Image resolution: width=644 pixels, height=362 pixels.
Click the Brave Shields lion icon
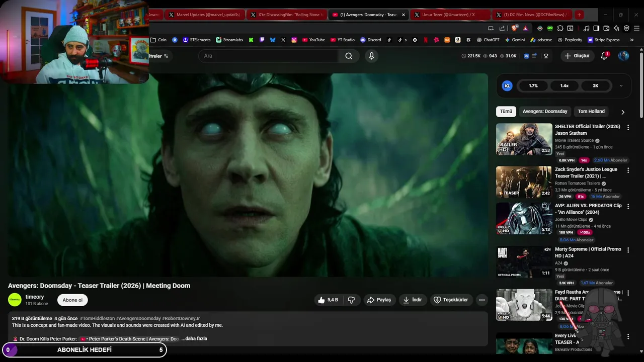[514, 28]
